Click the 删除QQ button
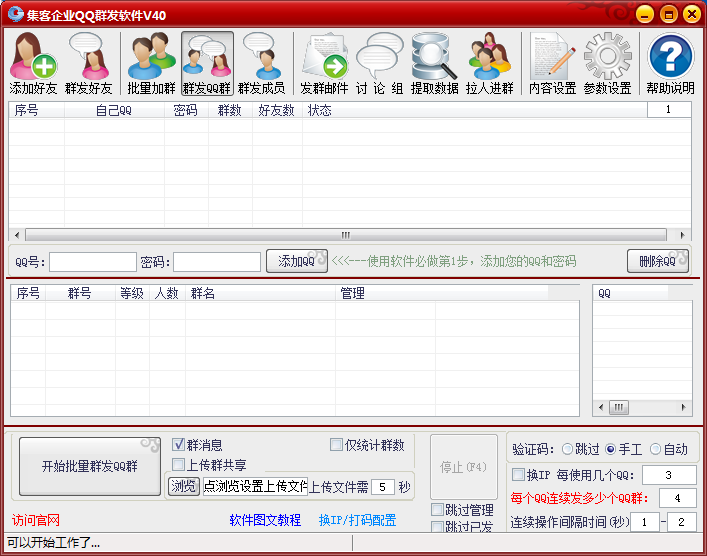707x556 pixels. tap(658, 261)
